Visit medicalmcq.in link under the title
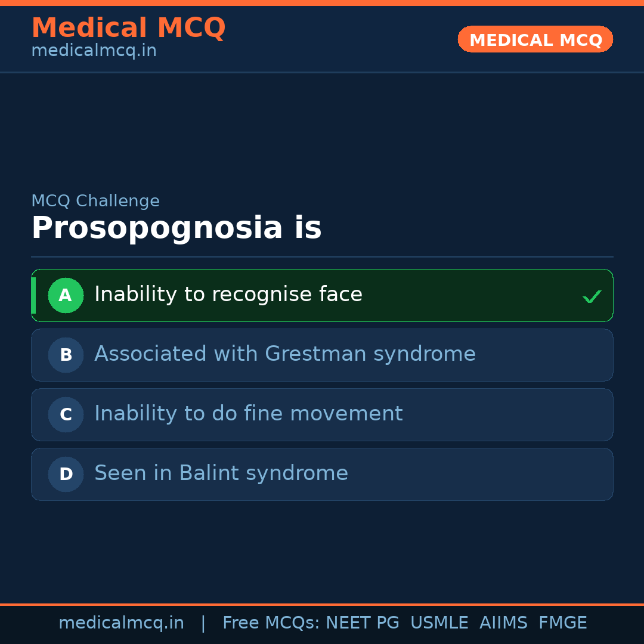The image size is (644, 644). pos(94,51)
